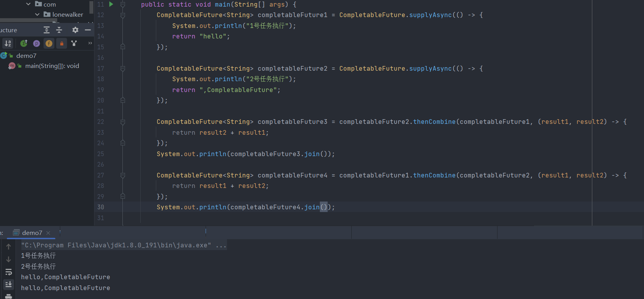Viewport: 644px width, 299px height.
Task: Close the demo7 run tab
Action: click(48, 233)
